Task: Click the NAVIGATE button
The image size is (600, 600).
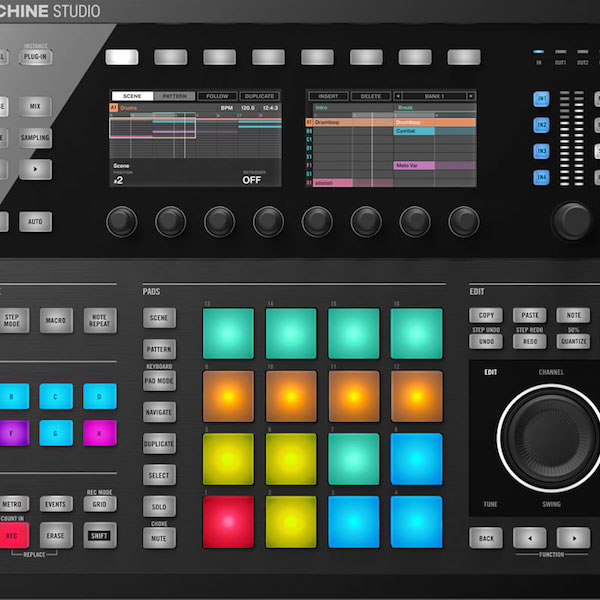Action: point(159,412)
